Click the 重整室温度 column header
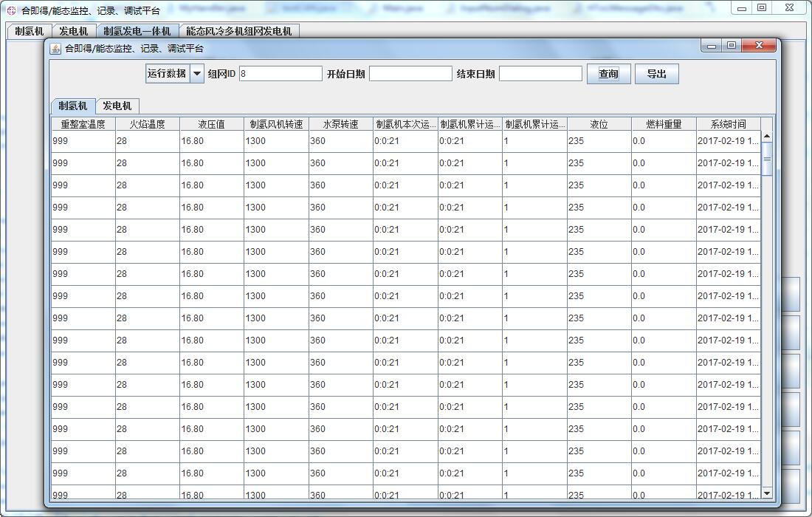The width and height of the screenshot is (812, 517). [x=83, y=124]
